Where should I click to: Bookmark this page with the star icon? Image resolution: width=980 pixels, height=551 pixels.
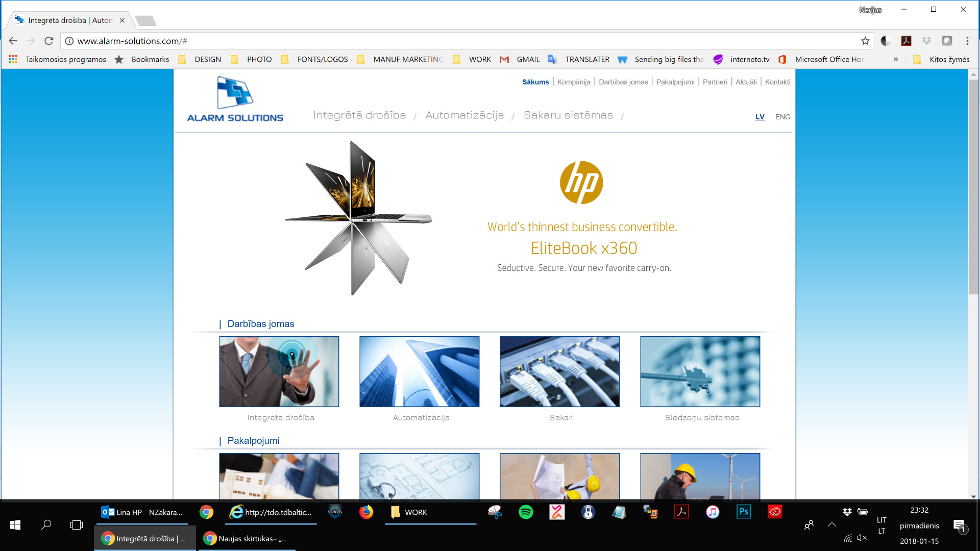click(865, 41)
